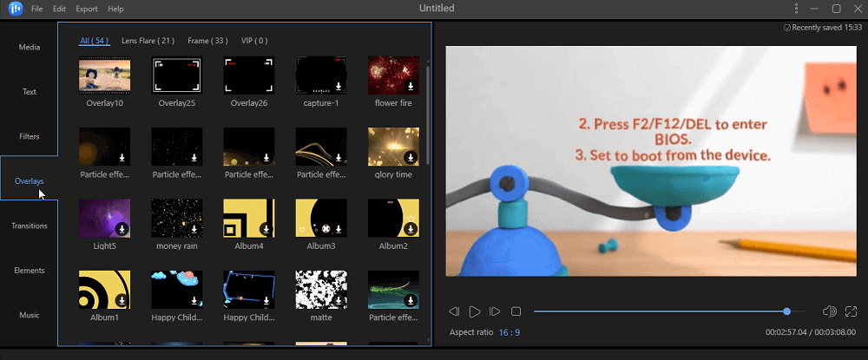Open the Export menu
Screen dimensions: 868x360
pos(87,9)
